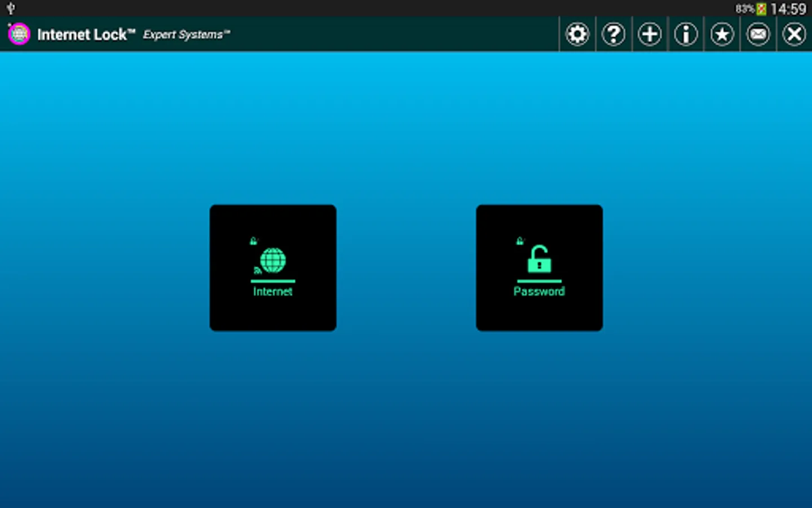Open settings with the gear icon

click(x=577, y=34)
